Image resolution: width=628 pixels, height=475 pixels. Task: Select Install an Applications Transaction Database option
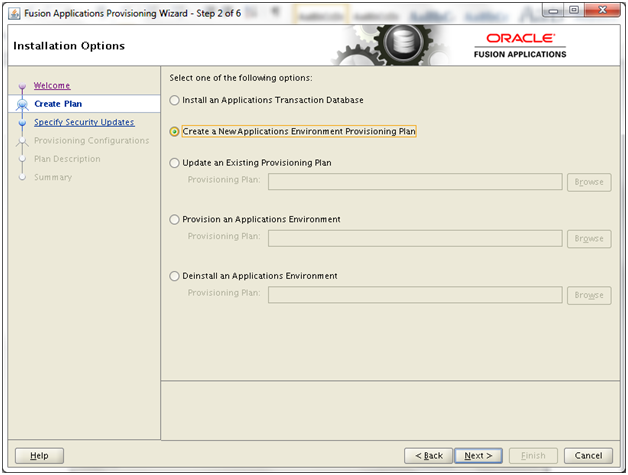point(174,100)
